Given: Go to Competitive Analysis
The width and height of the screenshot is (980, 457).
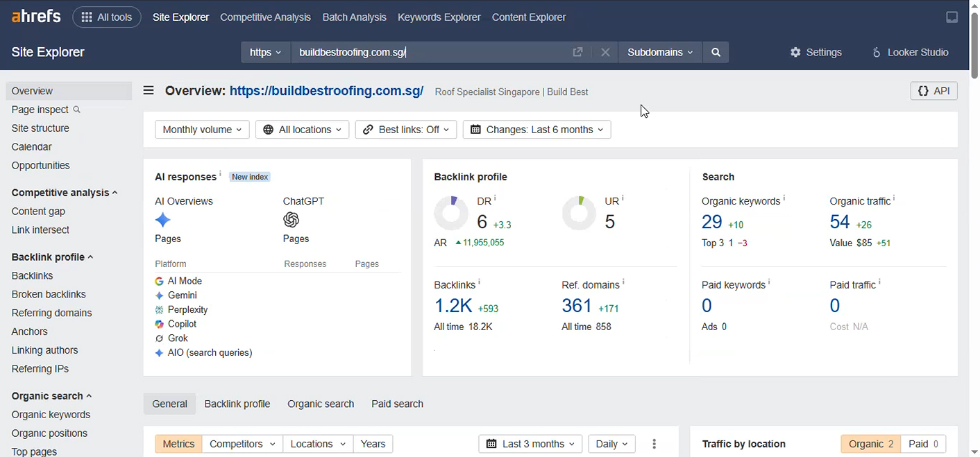Looking at the screenshot, I should coord(265,17).
